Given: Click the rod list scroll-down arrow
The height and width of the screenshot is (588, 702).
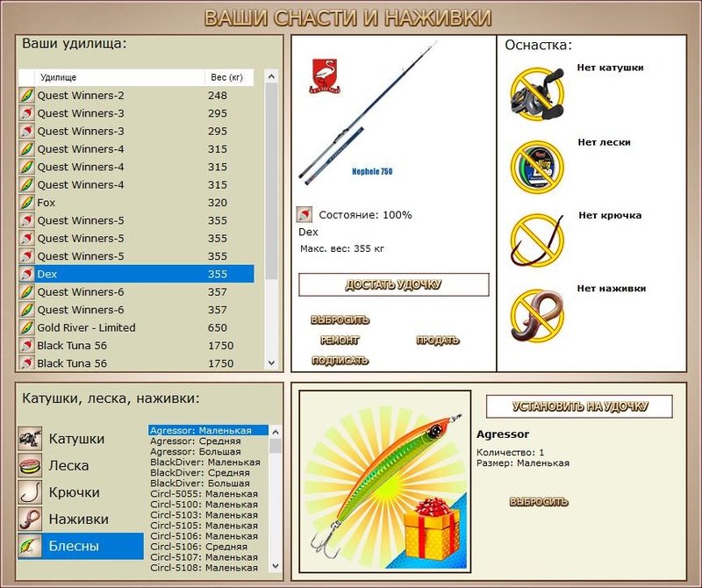Looking at the screenshot, I should 271,362.
